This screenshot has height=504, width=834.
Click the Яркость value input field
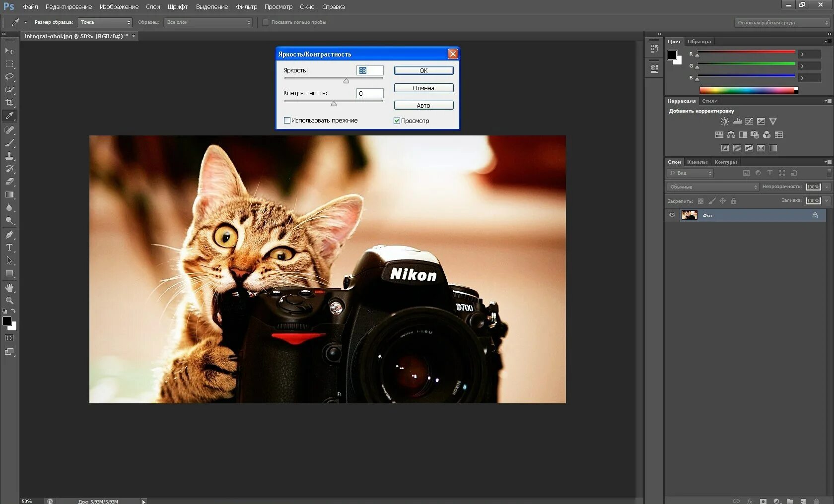(x=370, y=70)
